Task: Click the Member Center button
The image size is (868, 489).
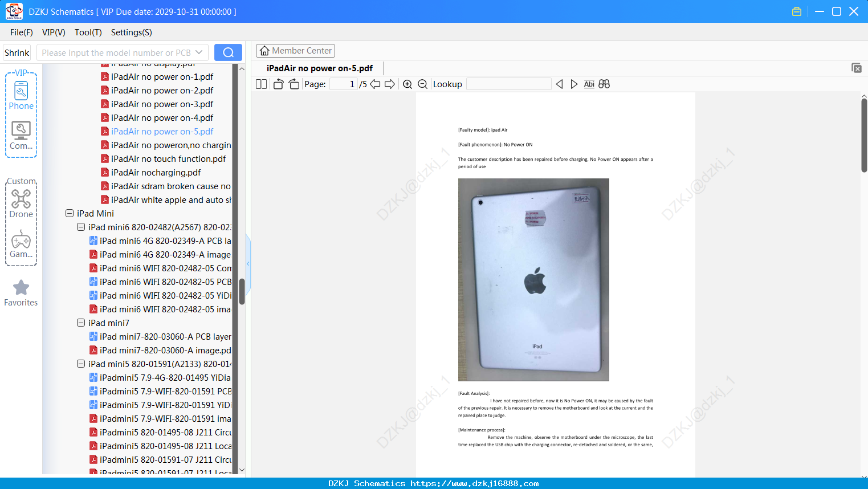Action: (295, 51)
